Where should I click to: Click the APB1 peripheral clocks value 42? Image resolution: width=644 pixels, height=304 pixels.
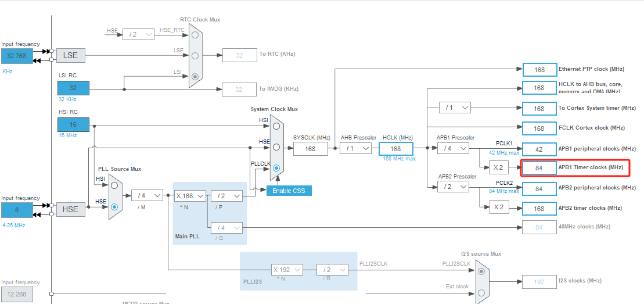coord(539,149)
